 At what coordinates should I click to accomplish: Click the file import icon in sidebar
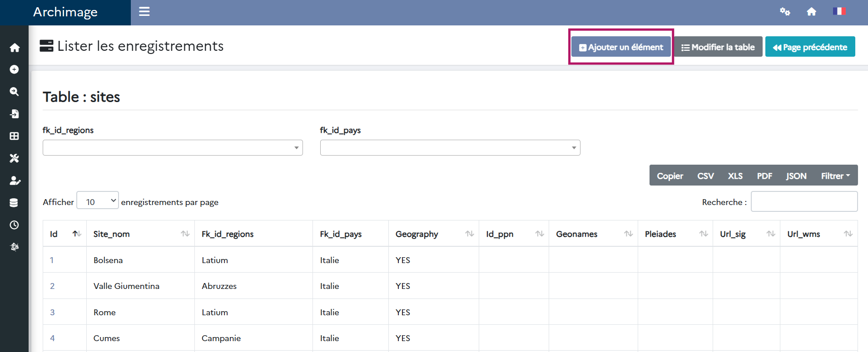[x=14, y=114]
